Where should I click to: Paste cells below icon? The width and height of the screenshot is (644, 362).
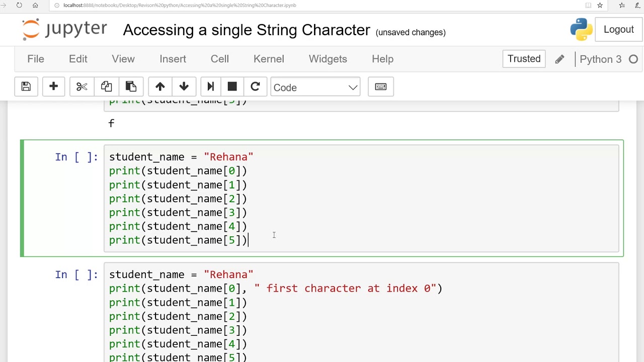[x=131, y=87]
